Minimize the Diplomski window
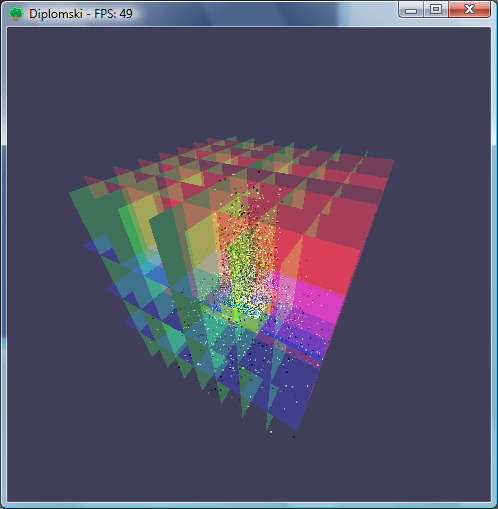 pos(411,10)
